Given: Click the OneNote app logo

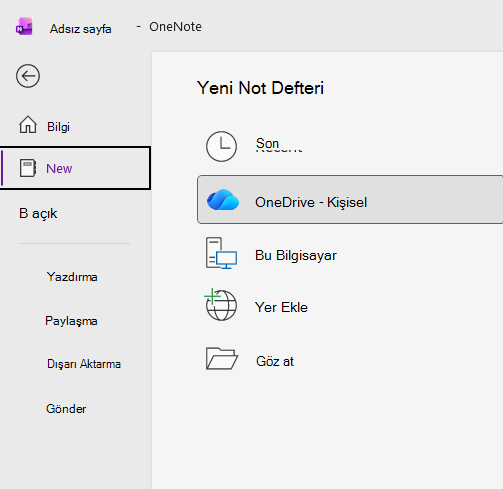Looking at the screenshot, I should 24,27.
